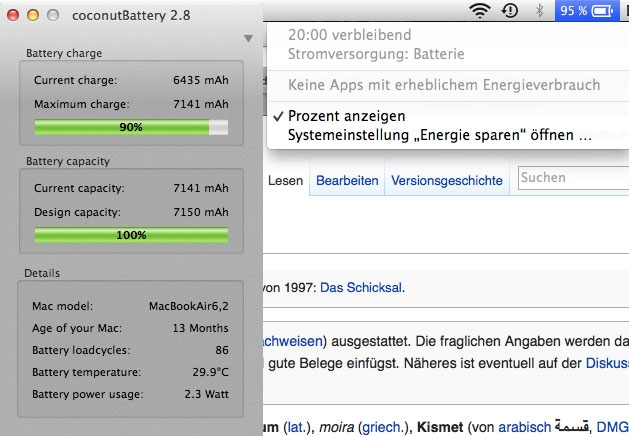Follow the 'lat.' link
This screenshot has height=436, width=629.
click(x=296, y=427)
